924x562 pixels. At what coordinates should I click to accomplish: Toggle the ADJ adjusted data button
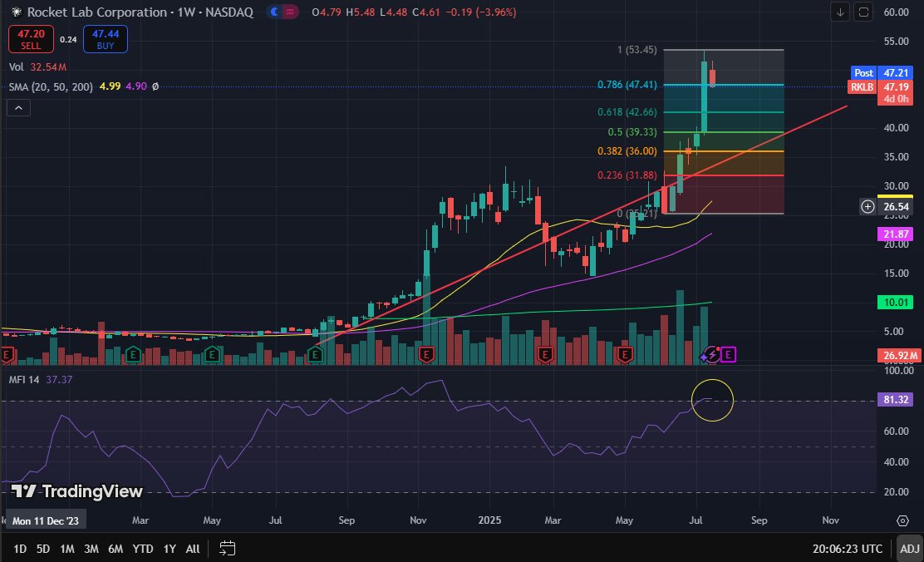tap(910, 549)
